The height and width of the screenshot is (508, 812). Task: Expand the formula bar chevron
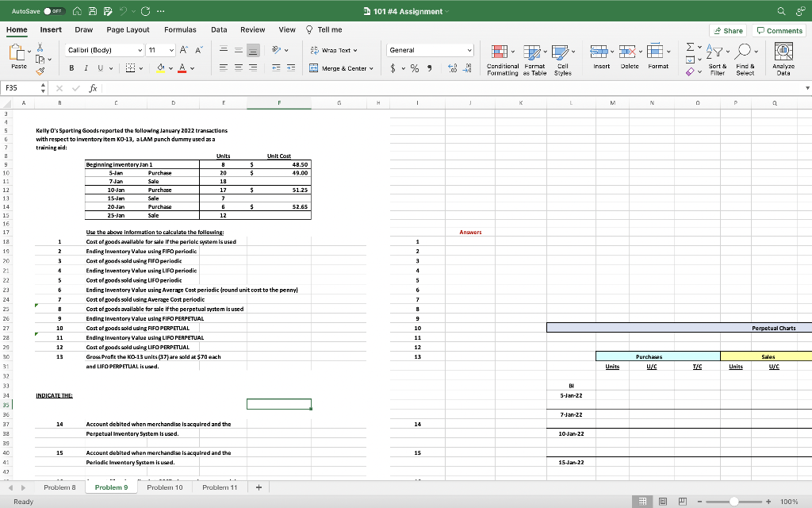coord(806,88)
